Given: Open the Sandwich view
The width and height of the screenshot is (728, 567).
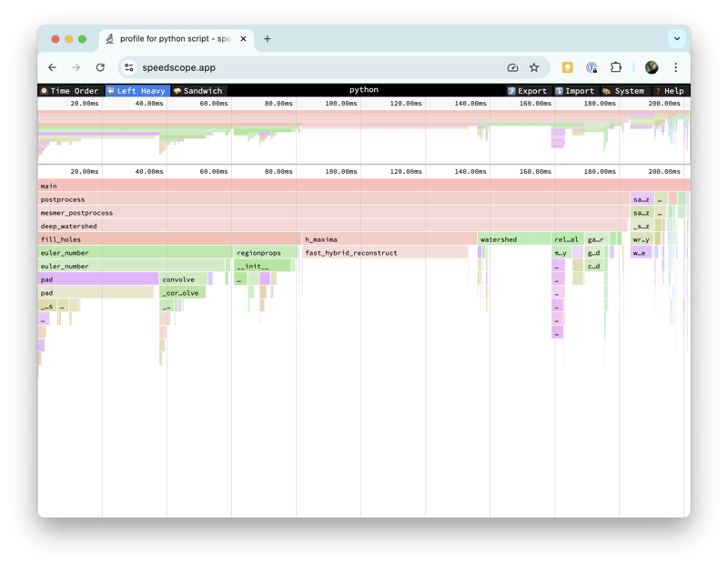Looking at the screenshot, I should tap(197, 90).
